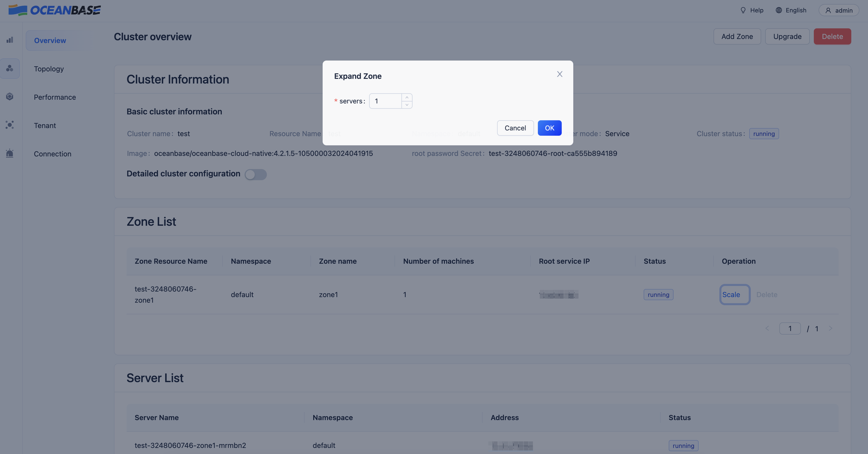Click the server list running status tag
Image resolution: width=868 pixels, height=454 pixels.
pyautogui.click(x=683, y=446)
